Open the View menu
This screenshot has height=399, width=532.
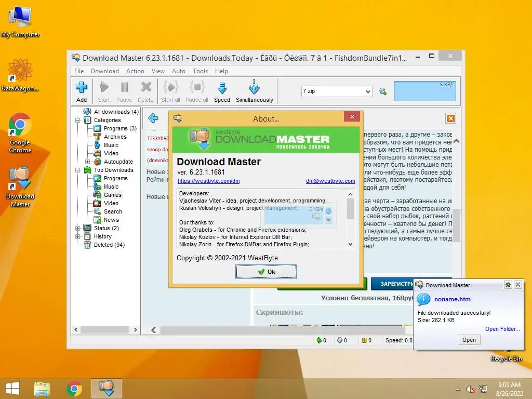(x=158, y=71)
